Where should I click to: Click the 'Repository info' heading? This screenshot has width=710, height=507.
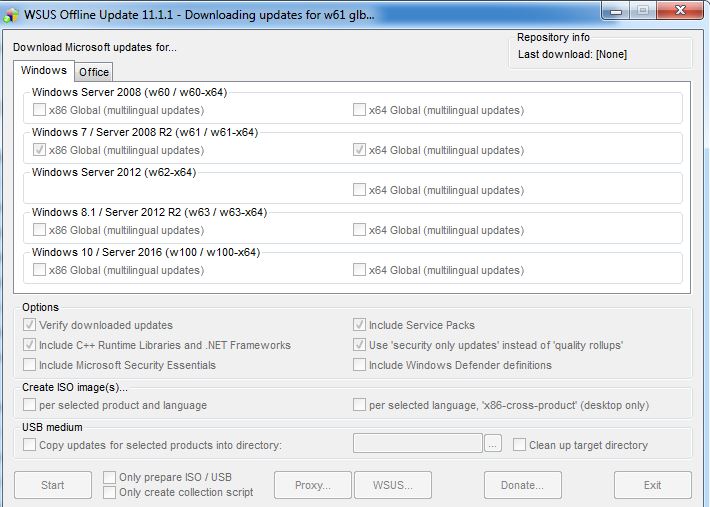click(x=553, y=37)
